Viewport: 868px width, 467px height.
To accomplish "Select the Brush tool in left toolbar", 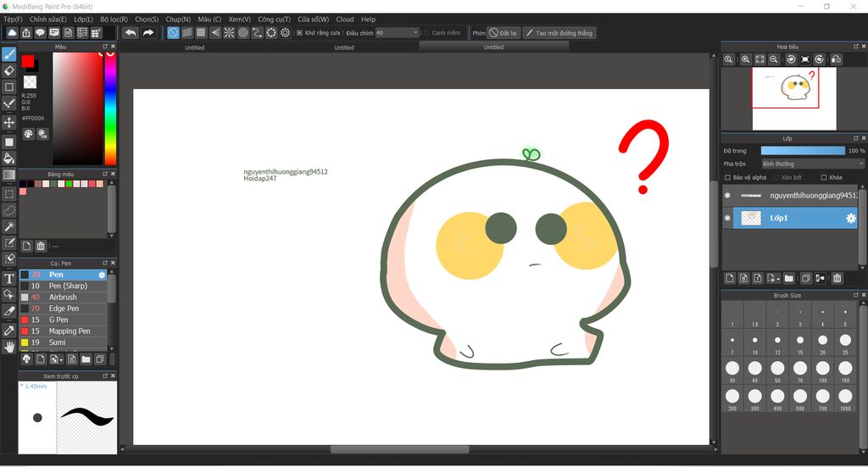I will [x=8, y=53].
